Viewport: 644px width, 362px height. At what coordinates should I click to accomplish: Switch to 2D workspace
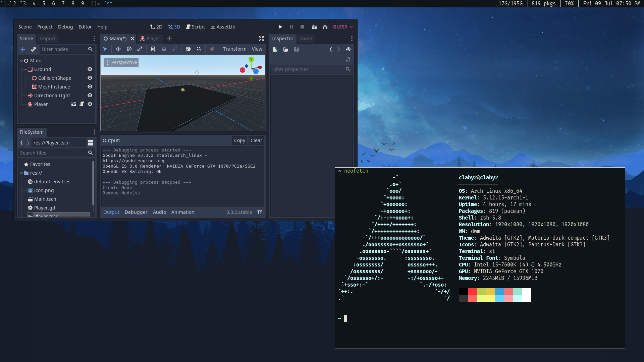pos(156,27)
